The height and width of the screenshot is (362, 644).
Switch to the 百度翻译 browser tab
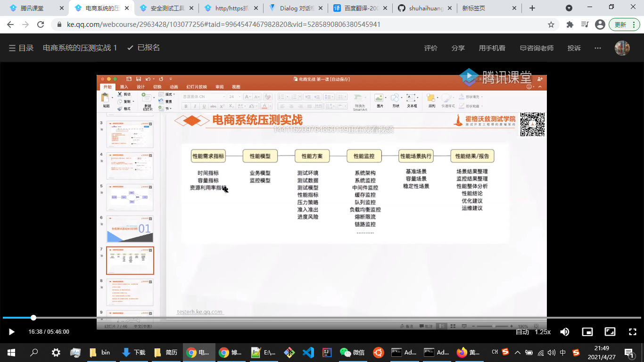361,8
